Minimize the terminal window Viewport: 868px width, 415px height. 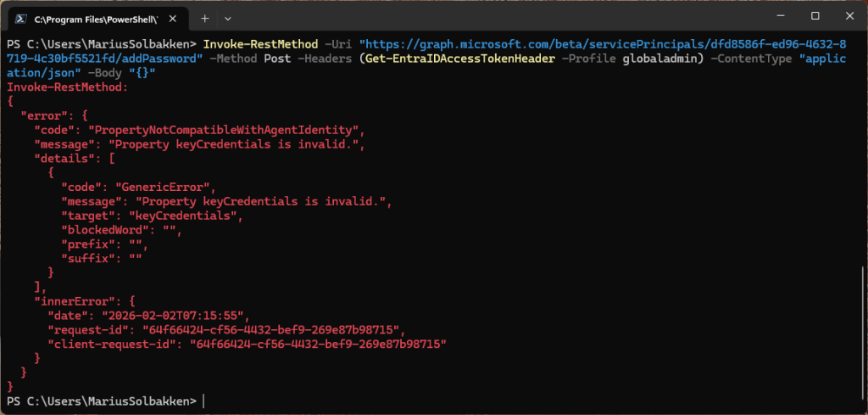[776, 16]
